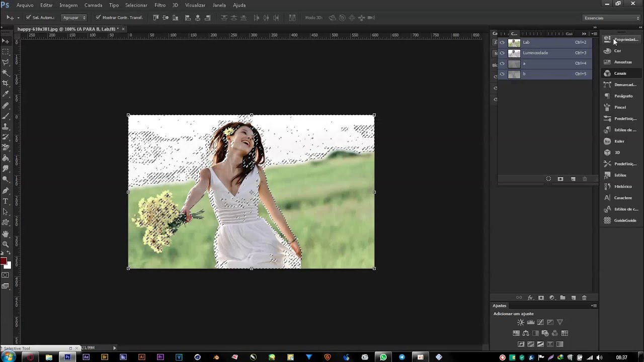Open the Histórico panel button

click(621, 187)
